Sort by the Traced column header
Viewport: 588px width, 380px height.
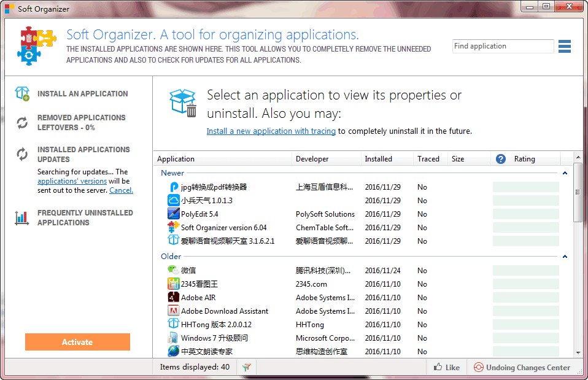[430, 159]
